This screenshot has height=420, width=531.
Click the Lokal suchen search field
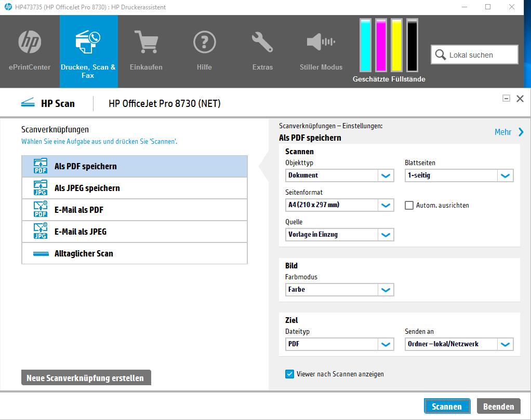coord(474,55)
